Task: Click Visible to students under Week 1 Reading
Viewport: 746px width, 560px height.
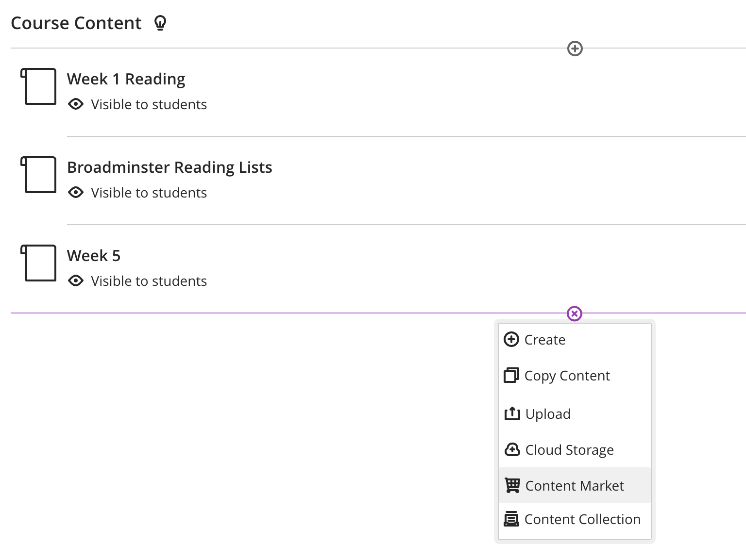Action: (149, 104)
